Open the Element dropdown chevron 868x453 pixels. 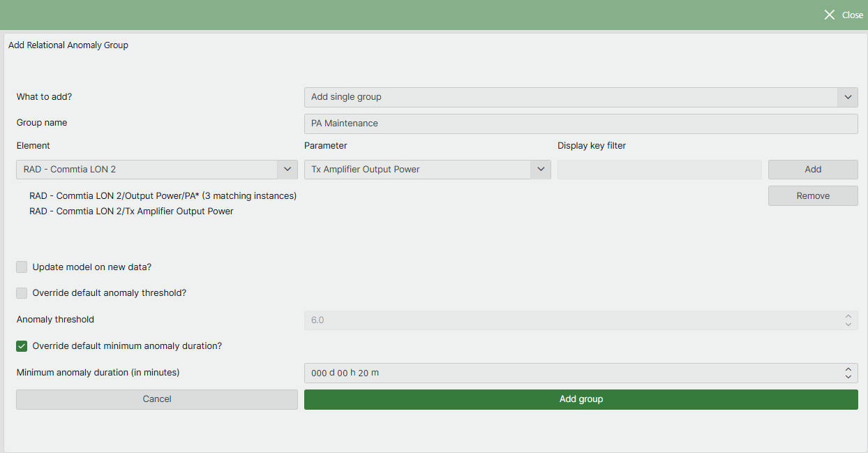pyautogui.click(x=287, y=170)
